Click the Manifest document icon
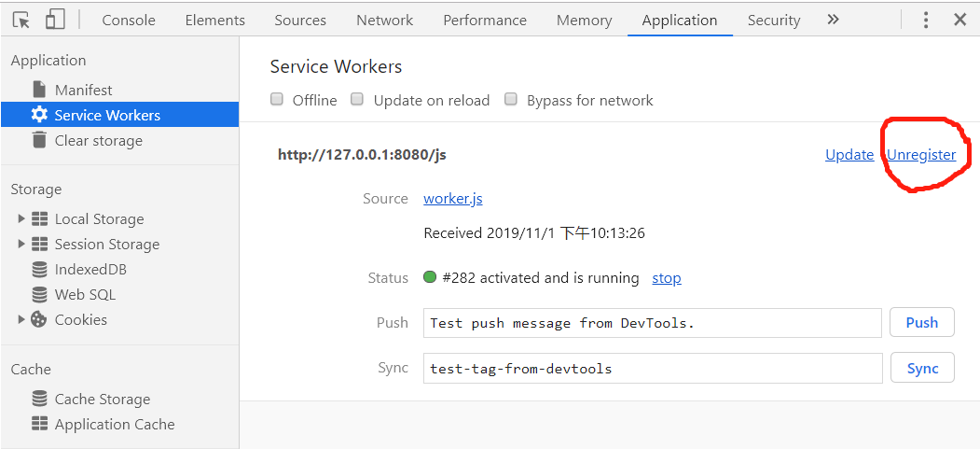This screenshot has width=980, height=449. click(39, 90)
